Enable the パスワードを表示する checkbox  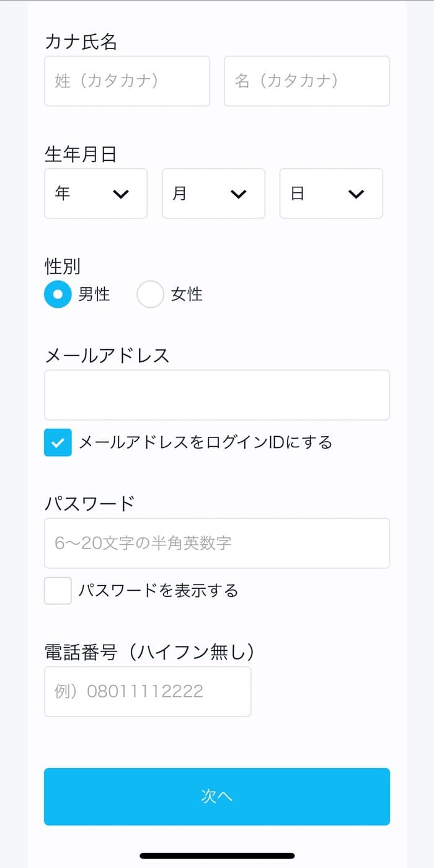click(x=58, y=591)
